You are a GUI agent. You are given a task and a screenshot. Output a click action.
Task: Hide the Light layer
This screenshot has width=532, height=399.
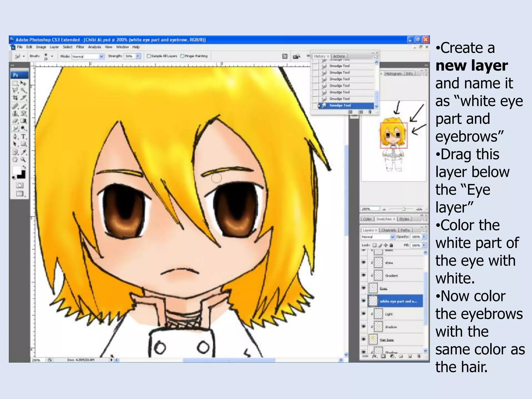click(364, 314)
